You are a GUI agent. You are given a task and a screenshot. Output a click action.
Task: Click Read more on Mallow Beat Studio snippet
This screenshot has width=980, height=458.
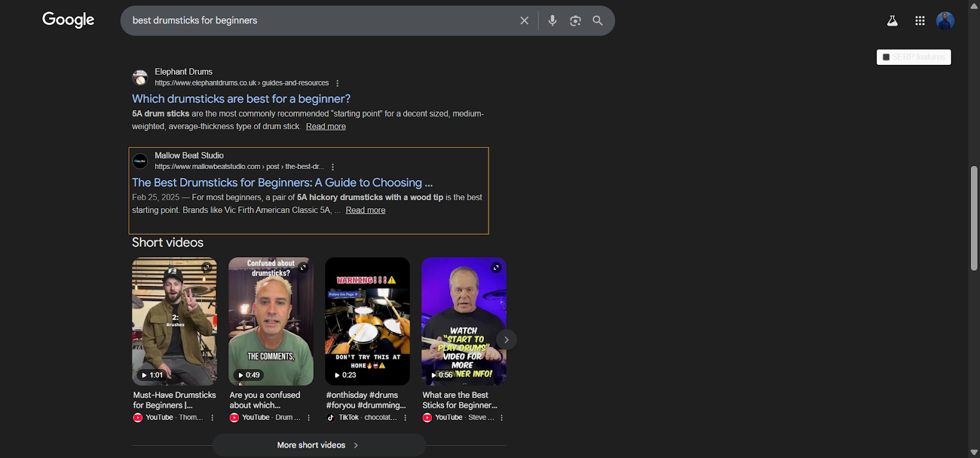click(x=366, y=211)
